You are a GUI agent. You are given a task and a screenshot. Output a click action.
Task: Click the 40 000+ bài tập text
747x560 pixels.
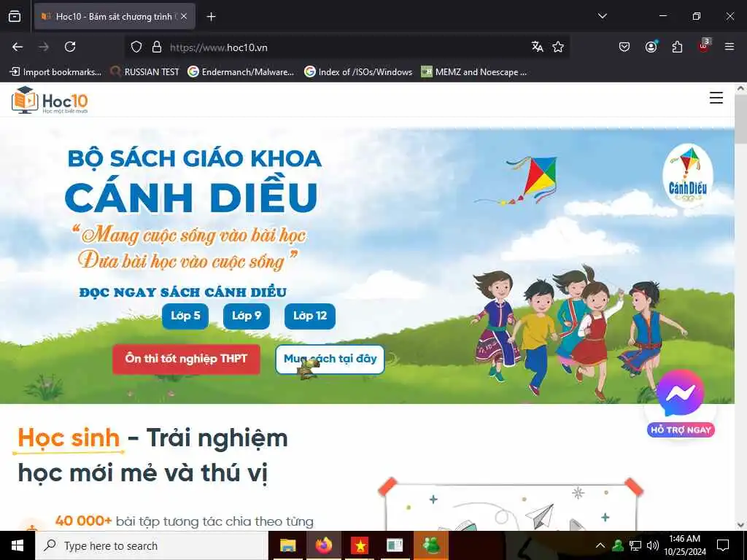(x=184, y=521)
